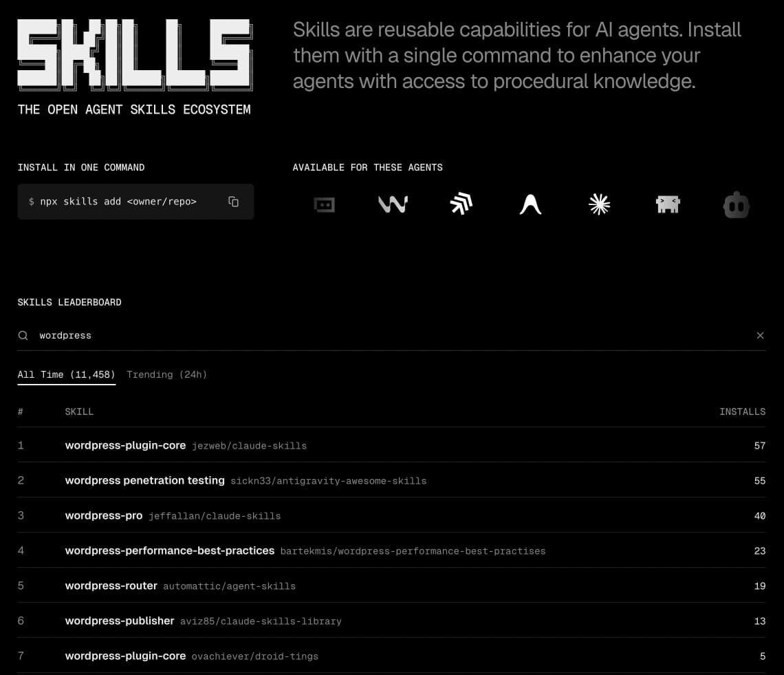Open the wordpress-router skill by automattic
The image size is (784, 675).
pos(111,586)
